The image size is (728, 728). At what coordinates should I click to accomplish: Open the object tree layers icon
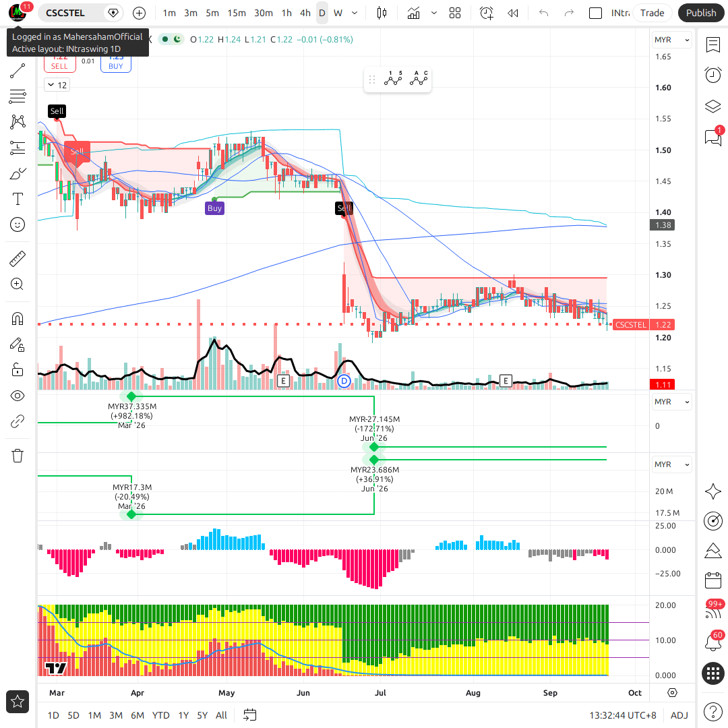[x=712, y=107]
